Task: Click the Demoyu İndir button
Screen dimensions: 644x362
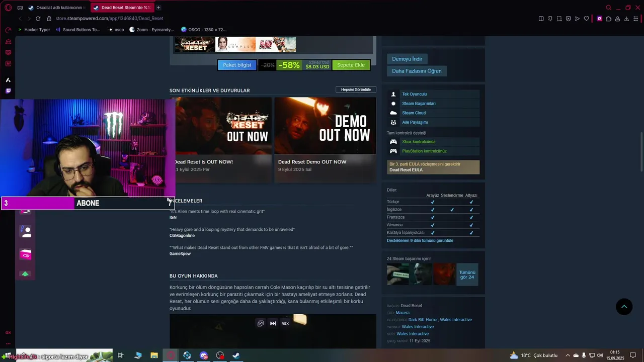Action: point(407,59)
